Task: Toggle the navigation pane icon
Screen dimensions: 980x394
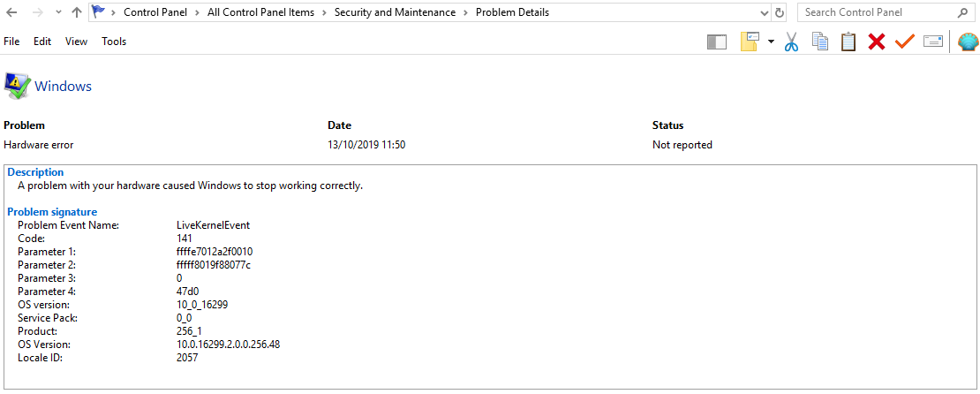Action: coord(717,42)
